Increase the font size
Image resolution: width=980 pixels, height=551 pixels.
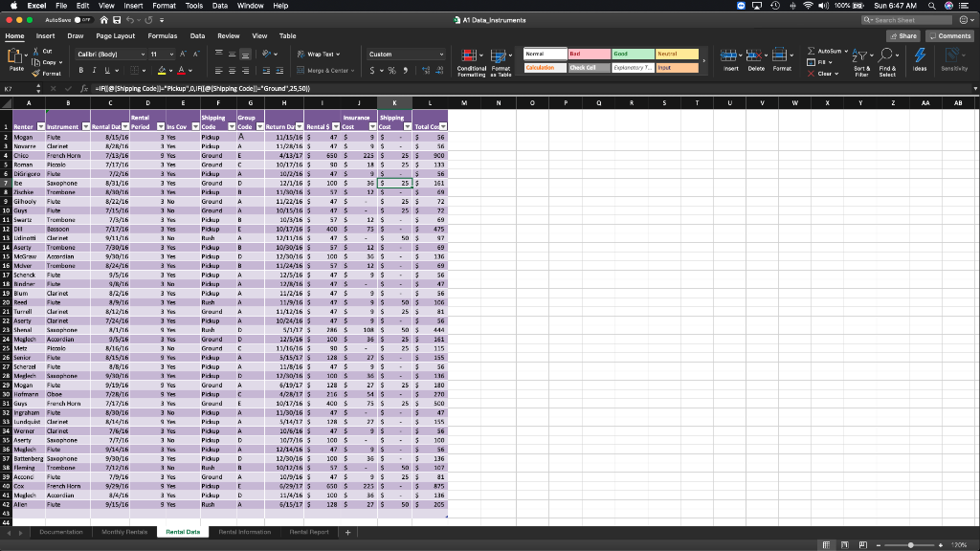[183, 55]
